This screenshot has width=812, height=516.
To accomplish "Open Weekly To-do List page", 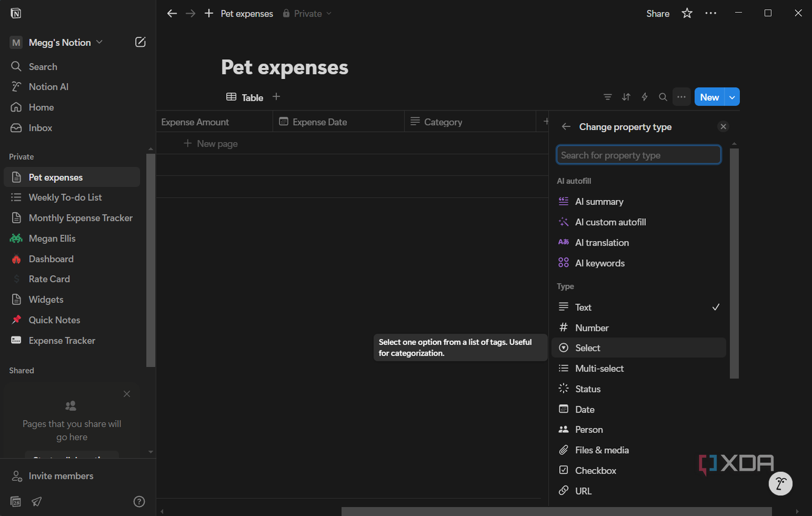I will click(72, 197).
